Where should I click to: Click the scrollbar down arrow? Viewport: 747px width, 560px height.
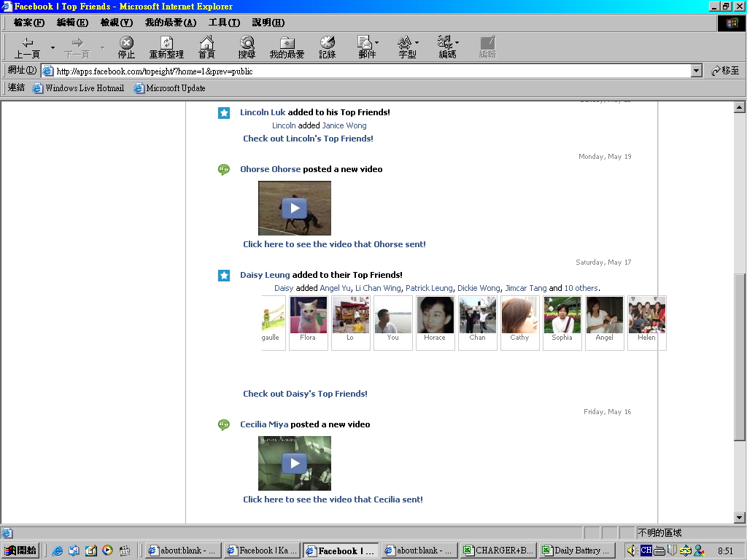coord(740,518)
